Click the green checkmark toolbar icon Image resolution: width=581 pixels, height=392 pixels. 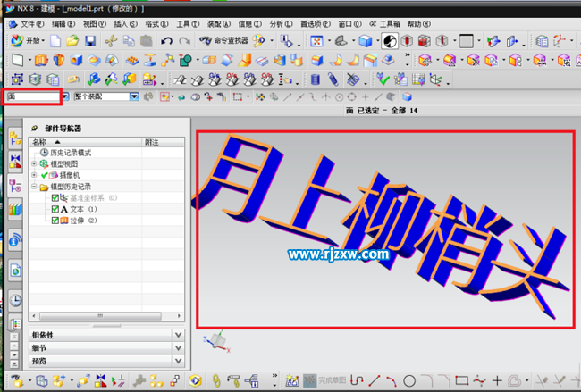click(382, 79)
